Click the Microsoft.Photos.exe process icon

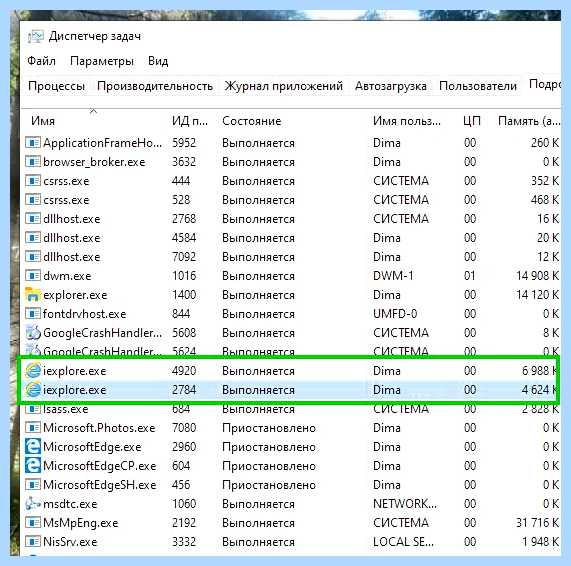pos(33,428)
